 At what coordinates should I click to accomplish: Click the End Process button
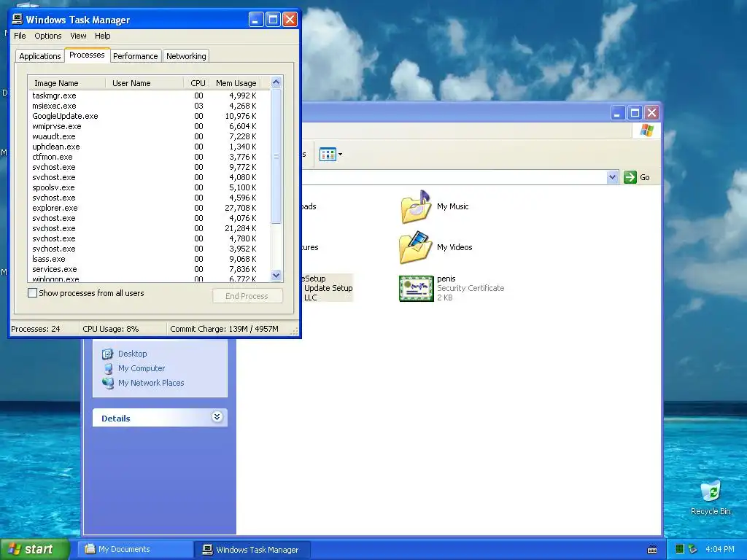pyautogui.click(x=247, y=296)
